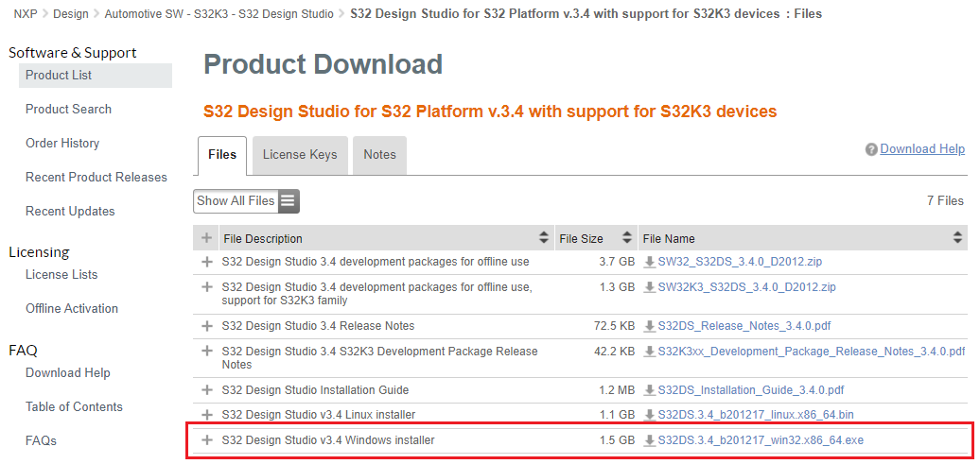Click the list icon on Show All Files

(x=289, y=201)
